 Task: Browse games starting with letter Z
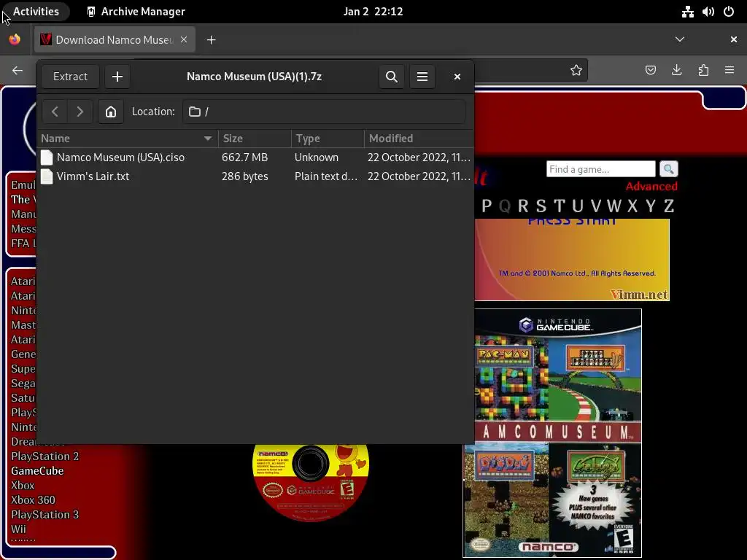tap(669, 206)
